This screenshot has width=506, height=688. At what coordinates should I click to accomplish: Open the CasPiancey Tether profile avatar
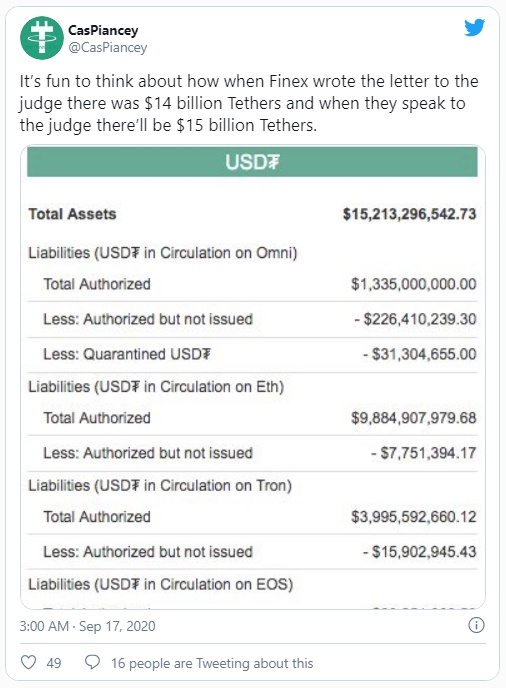tap(42, 38)
